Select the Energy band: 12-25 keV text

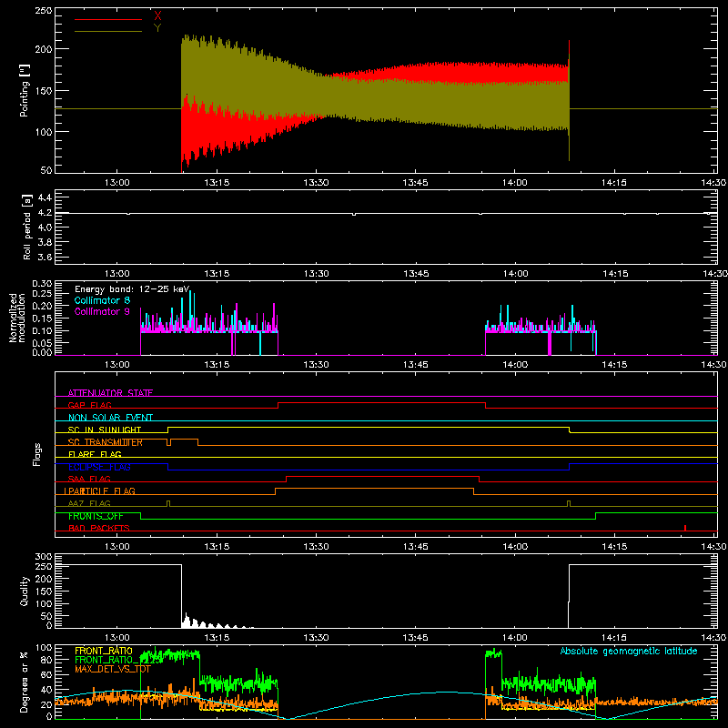[x=132, y=289]
